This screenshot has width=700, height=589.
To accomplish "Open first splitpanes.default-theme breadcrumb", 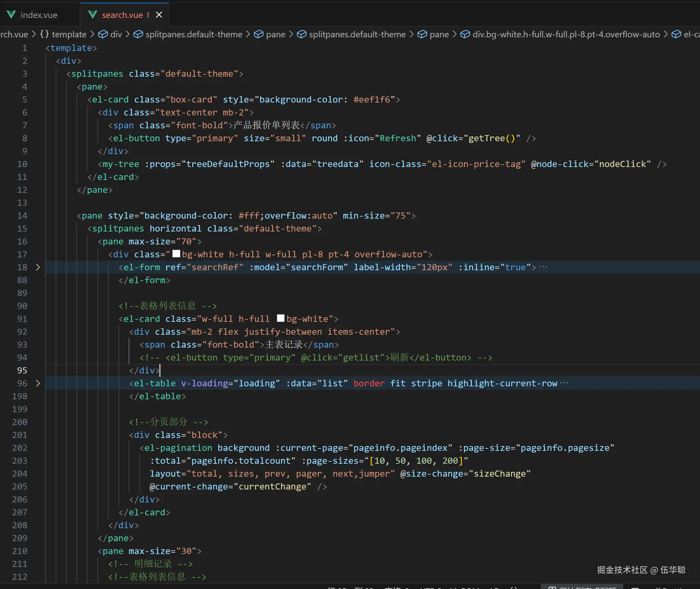I will click(x=194, y=34).
